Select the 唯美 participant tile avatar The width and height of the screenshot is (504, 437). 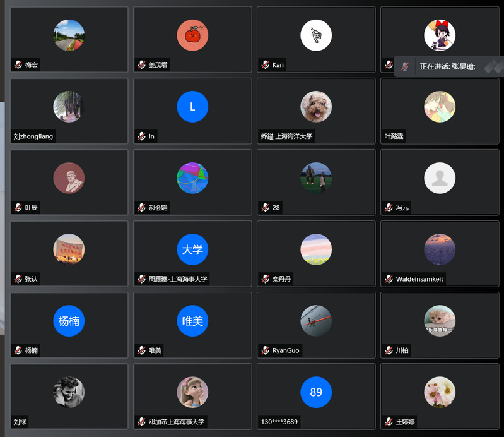click(x=192, y=321)
